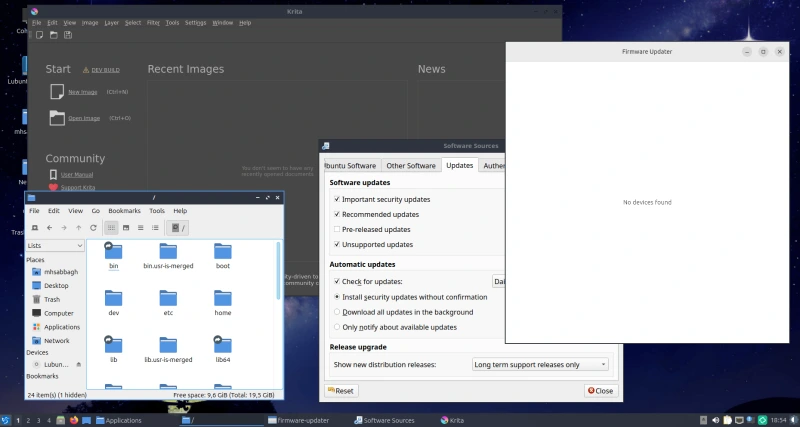
Task: Open Krita's Filter menu
Action: tap(153, 23)
